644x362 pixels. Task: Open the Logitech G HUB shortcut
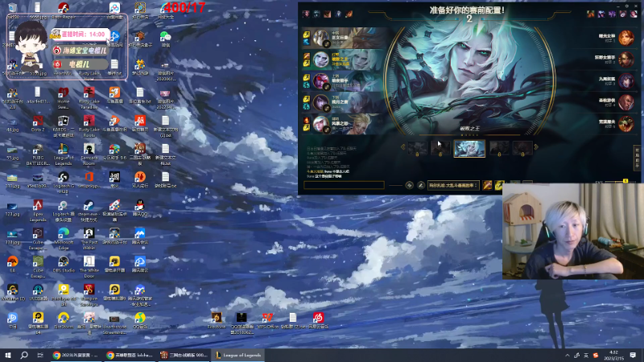(64, 183)
